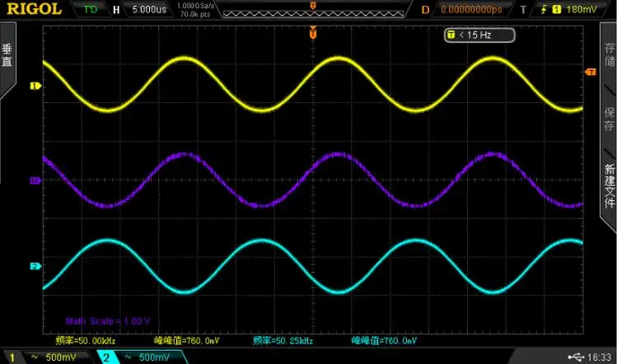Click the orange trigger level marker on right edge
This screenshot has width=617, height=364.
point(590,72)
